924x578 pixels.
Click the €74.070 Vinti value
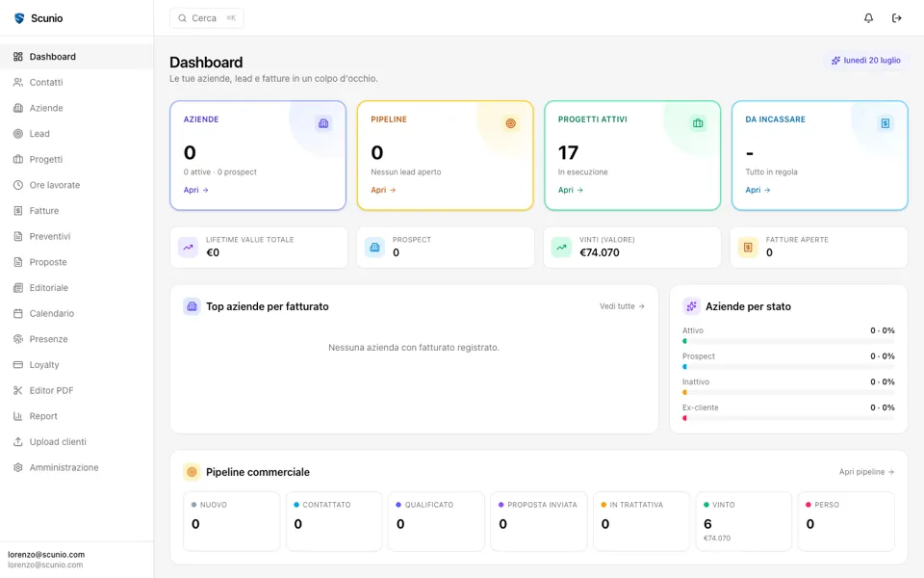click(x=600, y=252)
